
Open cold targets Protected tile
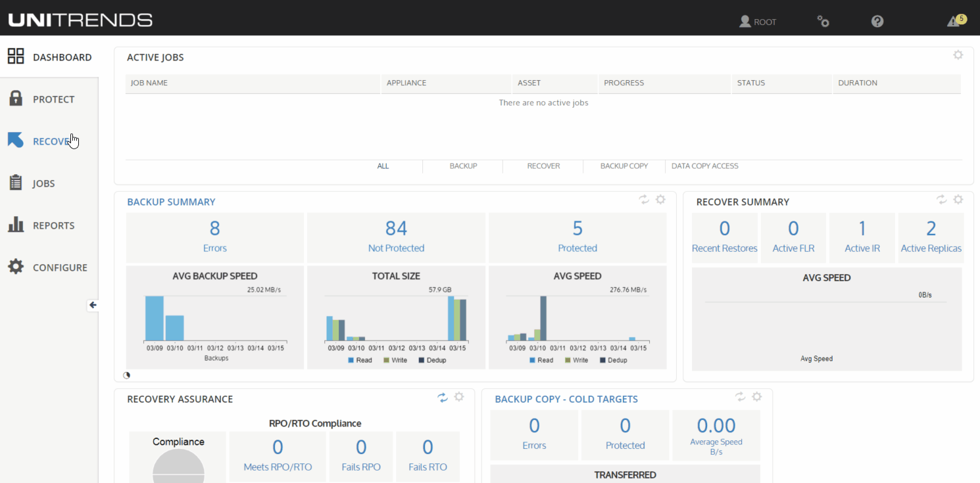625,434
